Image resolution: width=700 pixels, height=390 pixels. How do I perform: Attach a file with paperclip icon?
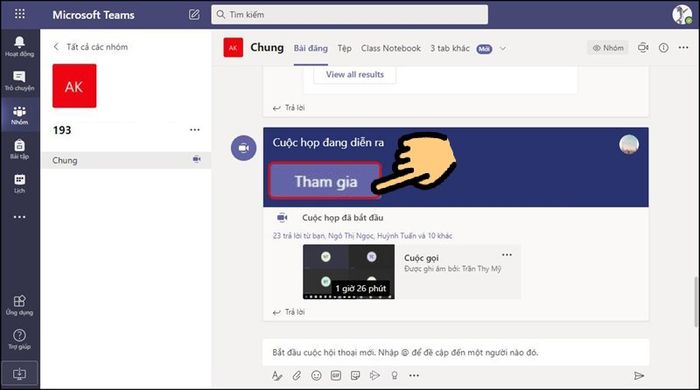pyautogui.click(x=297, y=376)
